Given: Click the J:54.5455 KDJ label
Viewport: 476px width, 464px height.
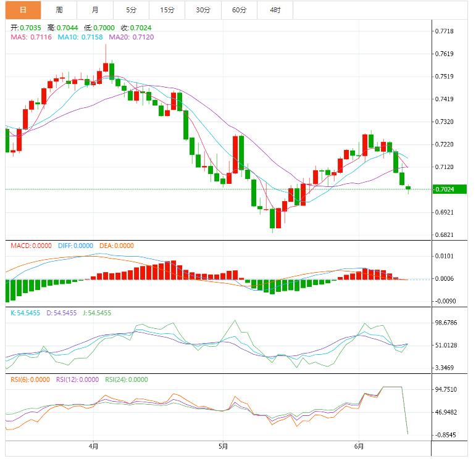Looking at the screenshot, I should point(97,313).
